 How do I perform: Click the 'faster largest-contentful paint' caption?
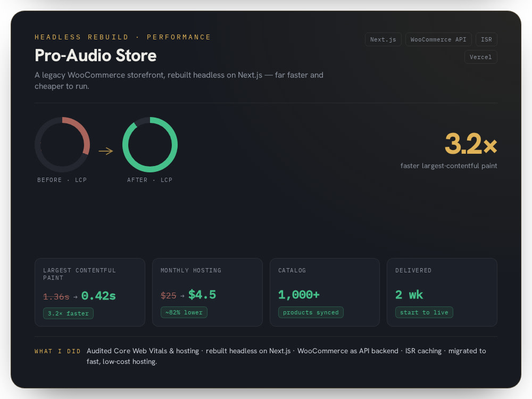click(x=448, y=166)
